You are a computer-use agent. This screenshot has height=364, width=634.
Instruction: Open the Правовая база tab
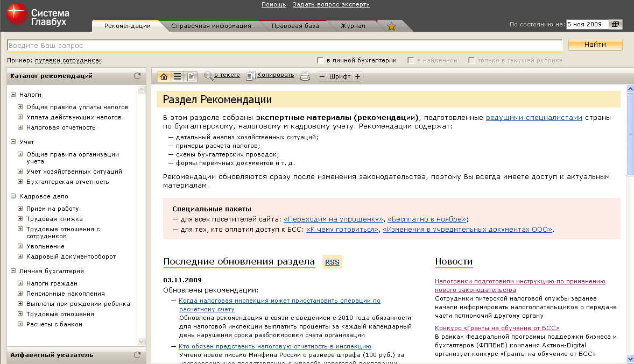pyautogui.click(x=295, y=26)
